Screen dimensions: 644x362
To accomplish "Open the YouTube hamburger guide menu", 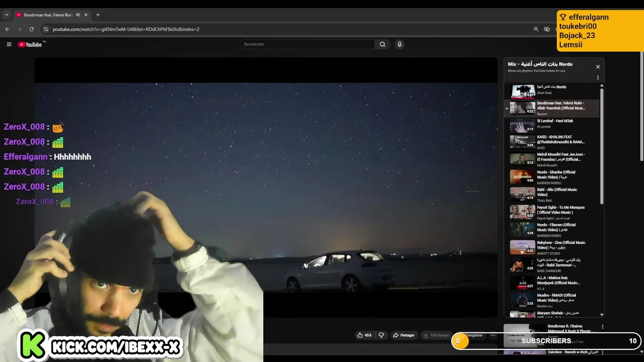I will pyautogui.click(x=9, y=44).
